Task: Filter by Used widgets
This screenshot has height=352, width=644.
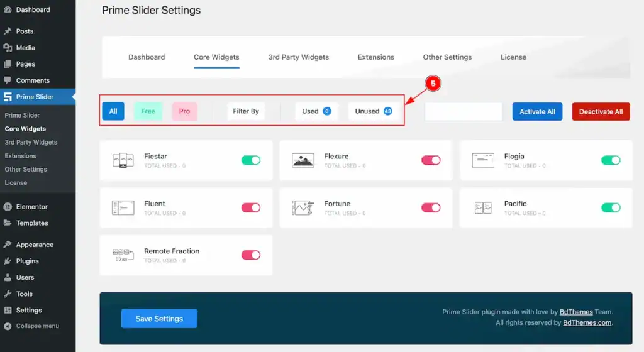Action: coord(316,111)
